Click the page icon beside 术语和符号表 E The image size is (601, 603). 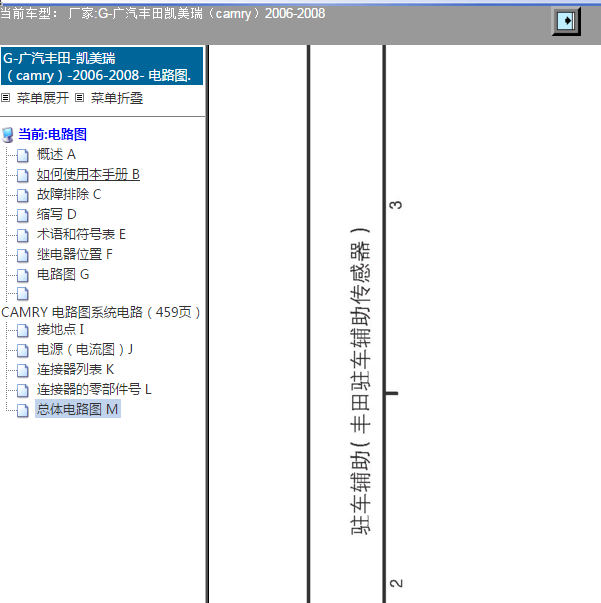coord(23,235)
